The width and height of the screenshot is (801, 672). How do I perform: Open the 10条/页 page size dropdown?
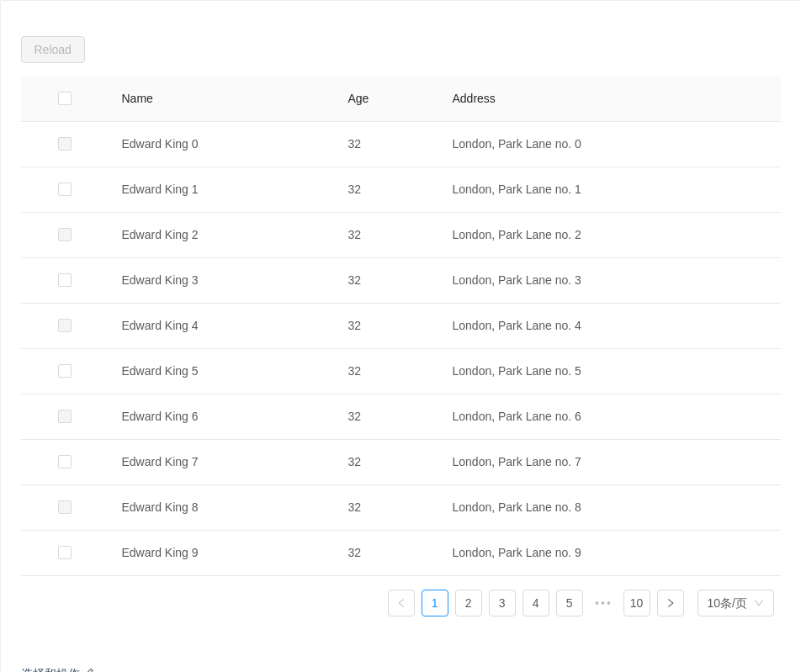point(735,603)
